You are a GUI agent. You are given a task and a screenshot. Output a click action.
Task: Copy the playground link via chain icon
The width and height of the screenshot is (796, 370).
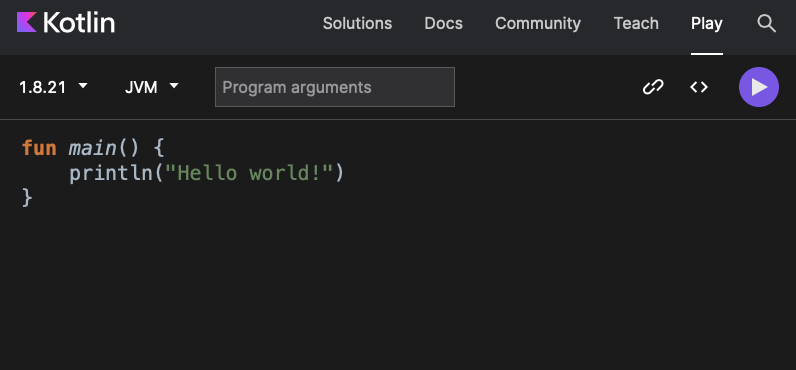pos(653,87)
